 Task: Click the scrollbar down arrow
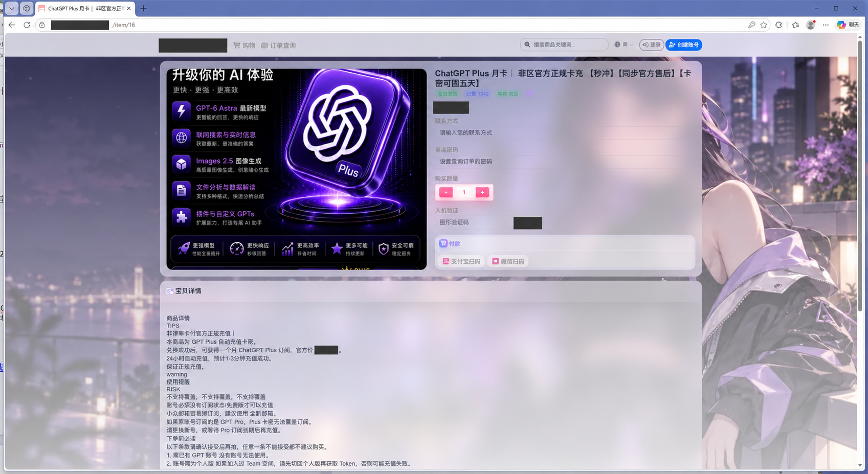click(860, 465)
